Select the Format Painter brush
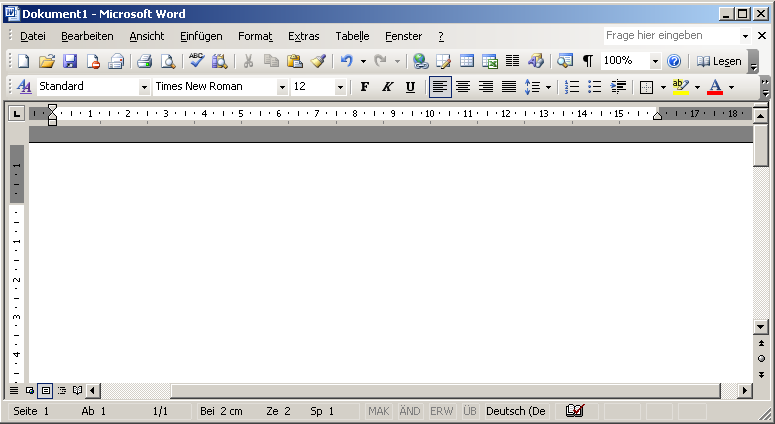 [x=318, y=61]
